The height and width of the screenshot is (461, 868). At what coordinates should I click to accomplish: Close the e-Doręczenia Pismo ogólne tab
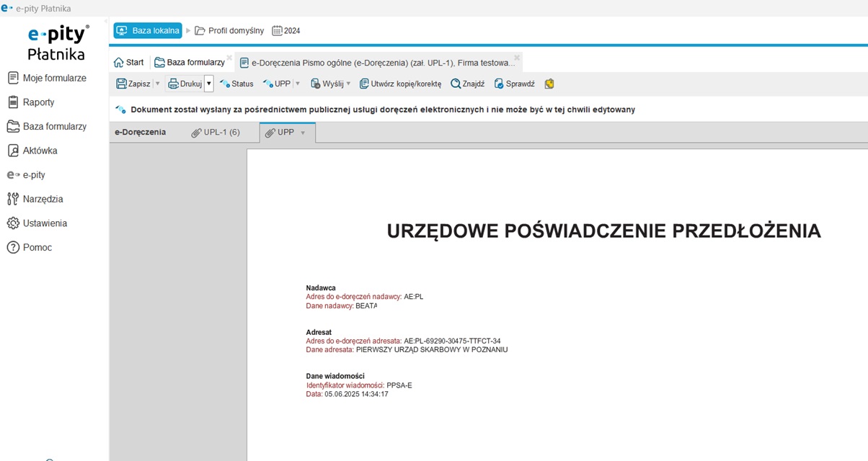(517, 58)
